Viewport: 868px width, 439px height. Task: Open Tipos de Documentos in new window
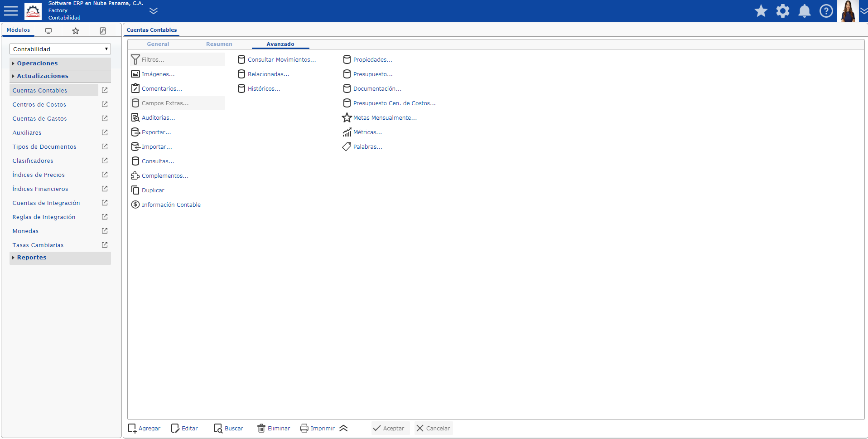tap(105, 146)
